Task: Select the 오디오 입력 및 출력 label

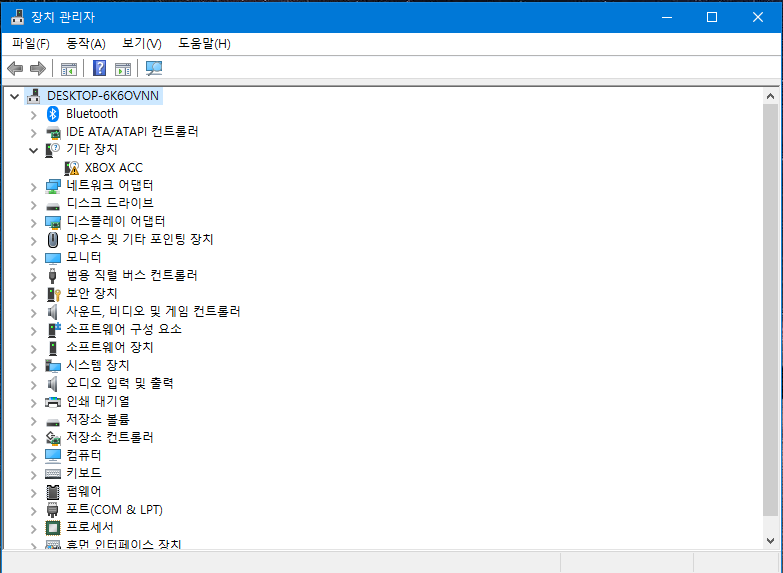Action: tap(120, 383)
